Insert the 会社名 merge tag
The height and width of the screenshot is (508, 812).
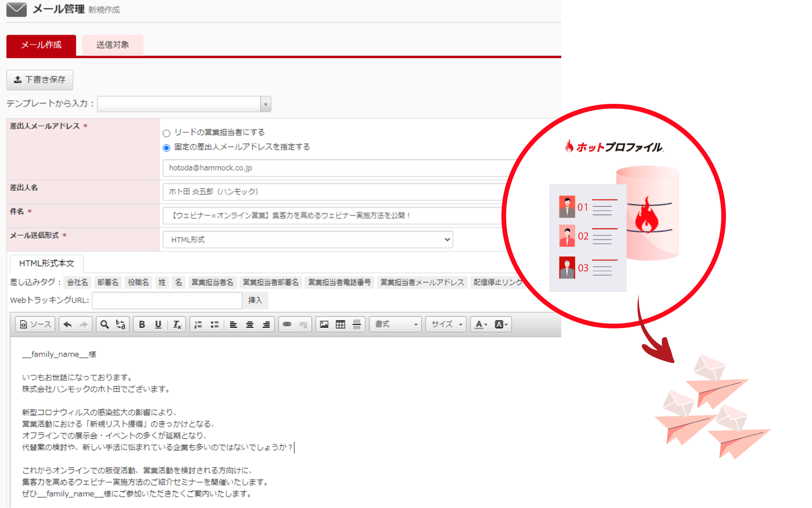pyautogui.click(x=77, y=282)
